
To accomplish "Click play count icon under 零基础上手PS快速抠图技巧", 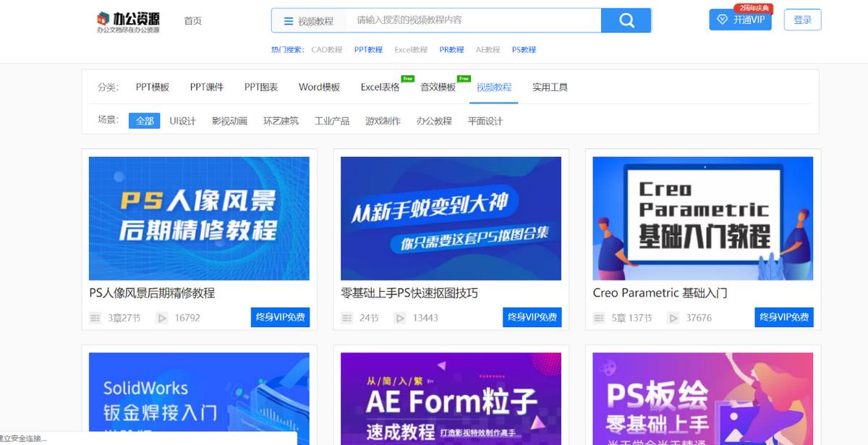I will coord(399,318).
